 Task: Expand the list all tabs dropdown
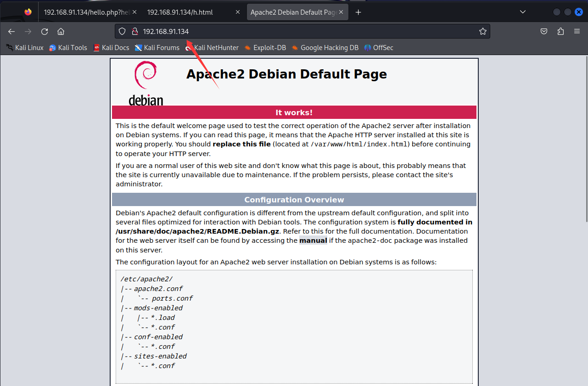click(x=522, y=12)
